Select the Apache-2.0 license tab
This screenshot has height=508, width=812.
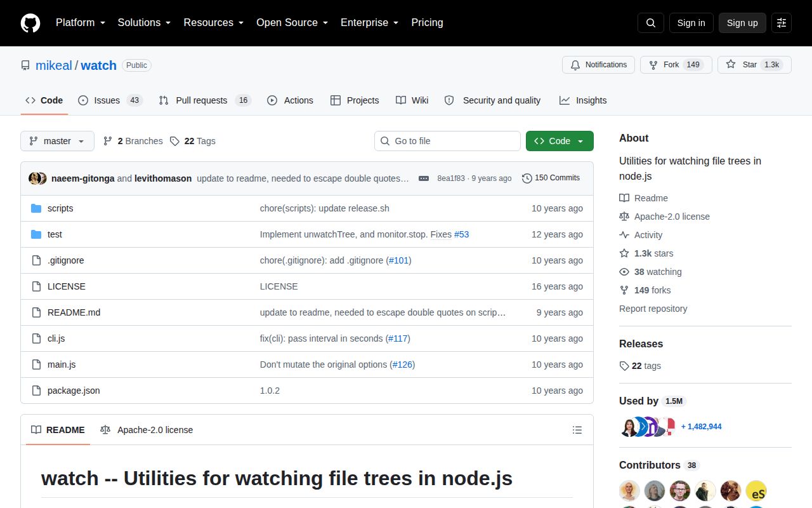click(147, 430)
